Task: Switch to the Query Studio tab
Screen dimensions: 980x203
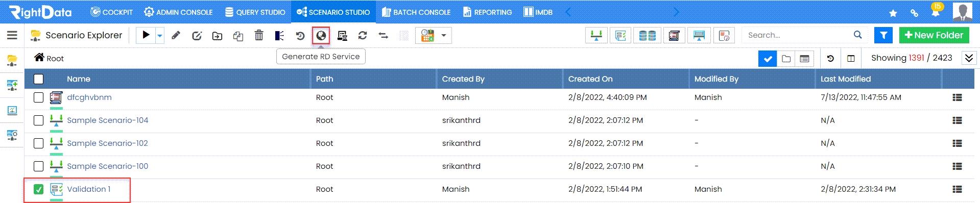Action: pyautogui.click(x=255, y=12)
